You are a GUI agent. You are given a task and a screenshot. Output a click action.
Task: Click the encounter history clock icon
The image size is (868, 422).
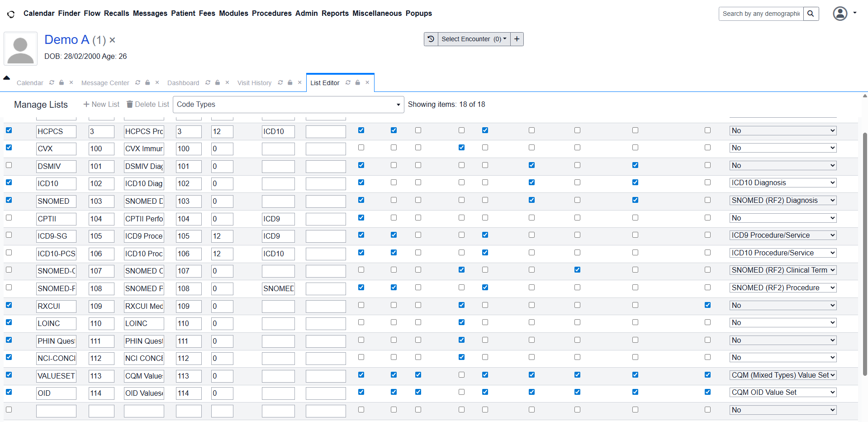(x=431, y=39)
